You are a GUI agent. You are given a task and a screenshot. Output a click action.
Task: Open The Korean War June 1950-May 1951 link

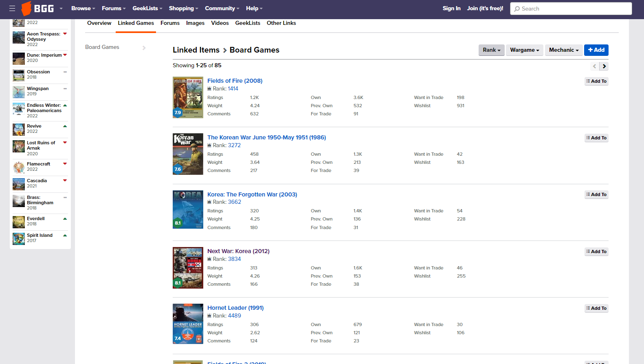[266, 137]
